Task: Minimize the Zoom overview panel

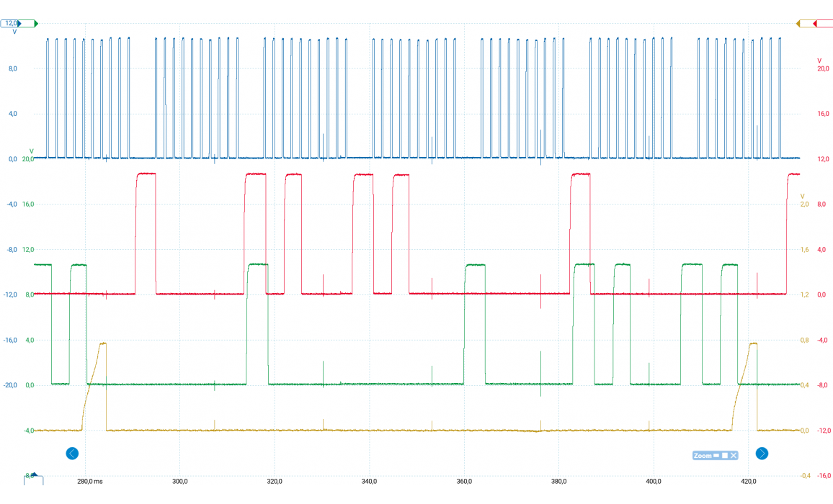Action: (716, 455)
